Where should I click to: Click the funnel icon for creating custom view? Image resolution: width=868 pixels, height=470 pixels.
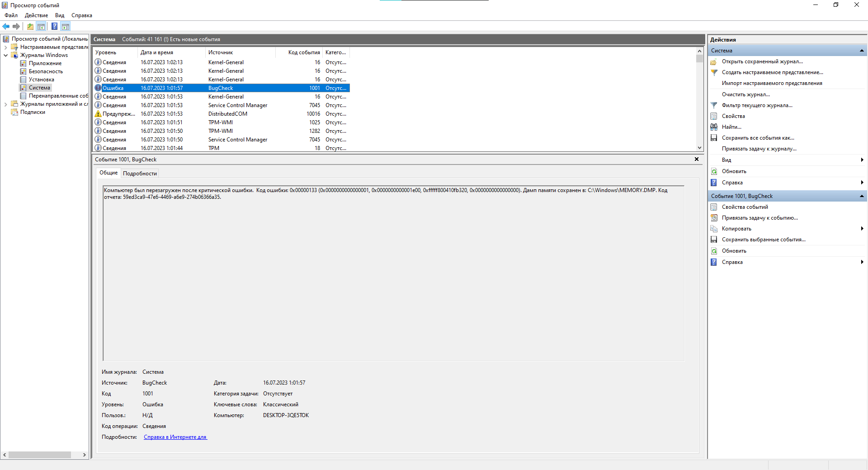(x=714, y=73)
